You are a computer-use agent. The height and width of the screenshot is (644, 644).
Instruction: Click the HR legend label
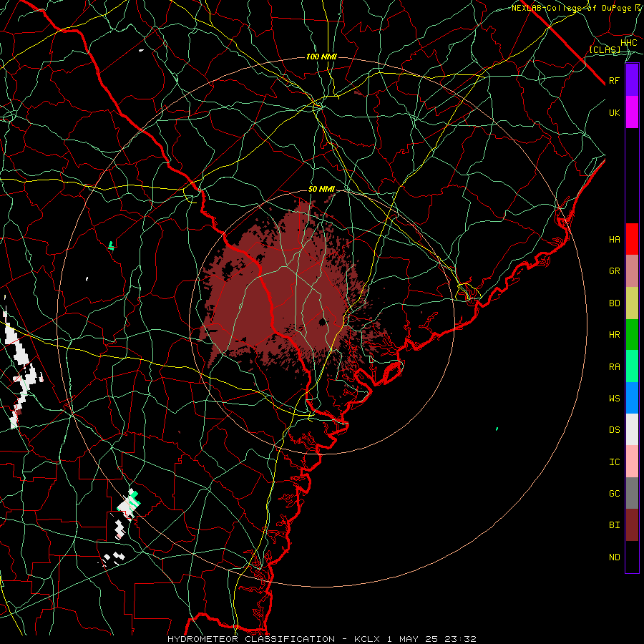click(x=614, y=335)
